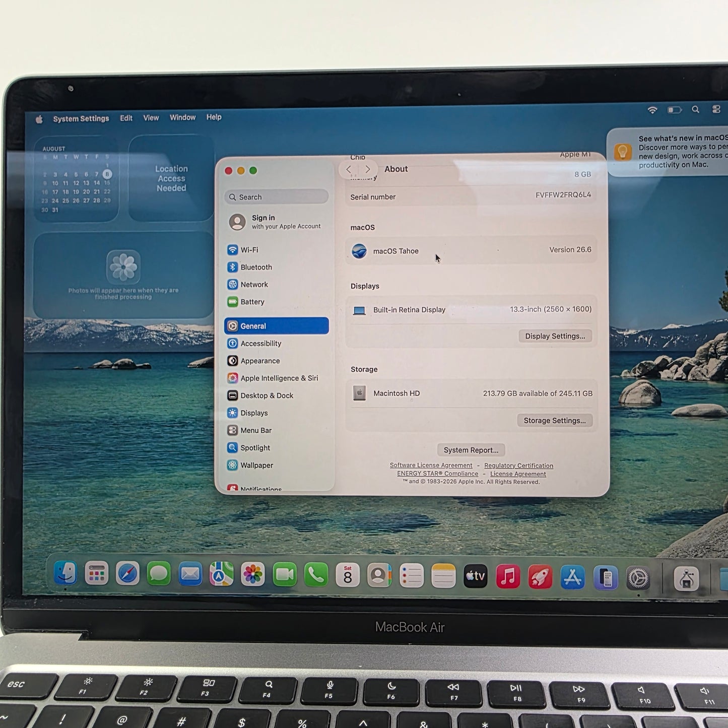Open Apple Intelligence & Siri settings
The height and width of the screenshot is (728, 728).
(x=276, y=378)
